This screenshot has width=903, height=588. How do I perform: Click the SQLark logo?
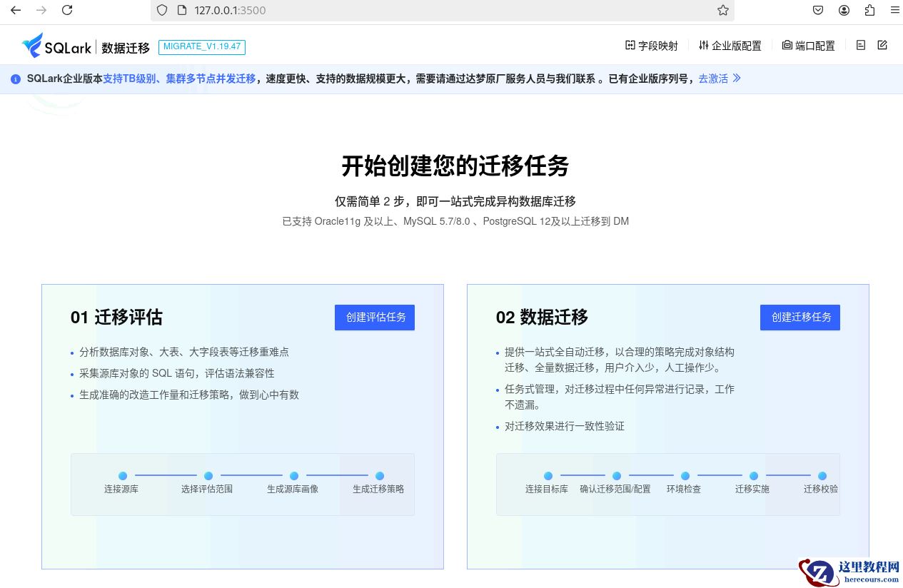(57, 46)
